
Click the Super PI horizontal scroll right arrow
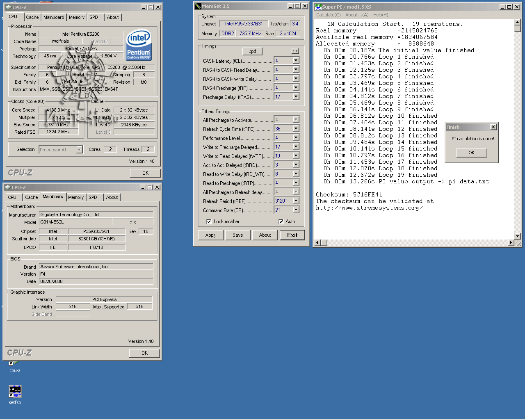tap(511, 243)
